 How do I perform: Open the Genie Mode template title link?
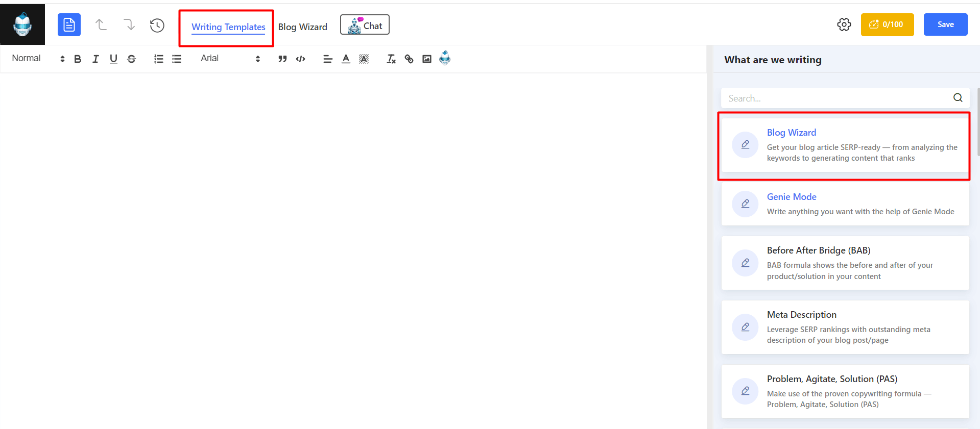(x=792, y=197)
